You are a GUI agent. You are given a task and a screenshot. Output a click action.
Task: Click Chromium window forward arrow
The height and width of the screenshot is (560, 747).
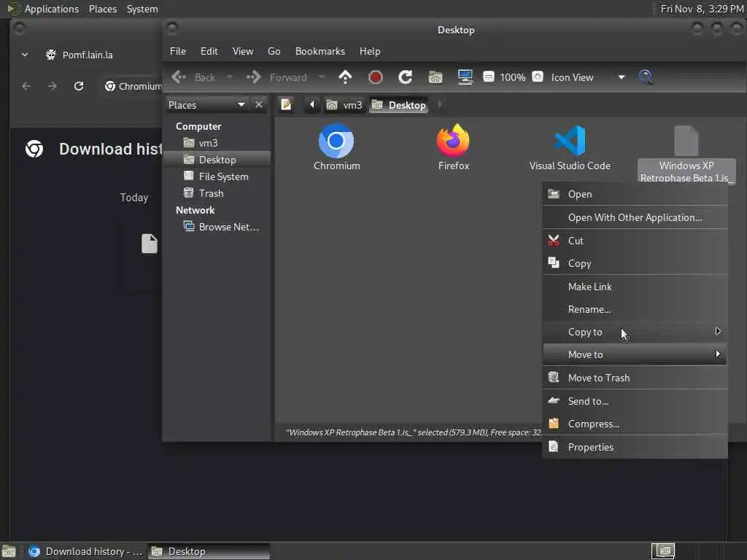(53, 86)
